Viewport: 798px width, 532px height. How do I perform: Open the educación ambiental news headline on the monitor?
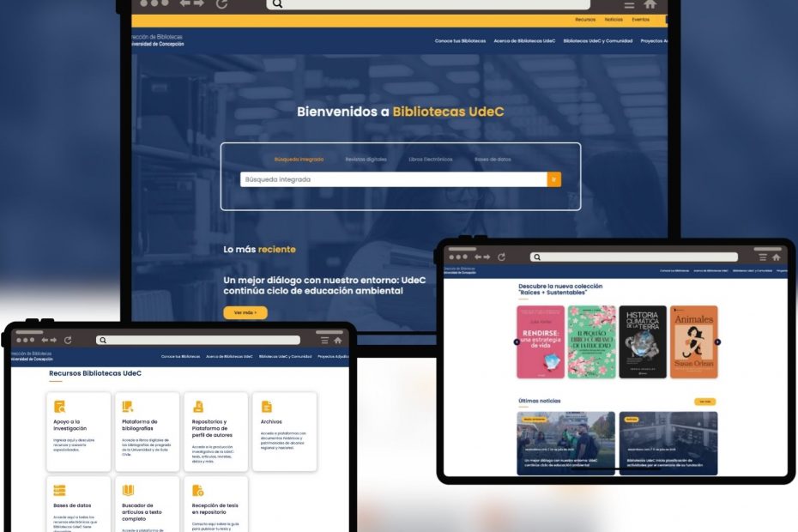324,286
